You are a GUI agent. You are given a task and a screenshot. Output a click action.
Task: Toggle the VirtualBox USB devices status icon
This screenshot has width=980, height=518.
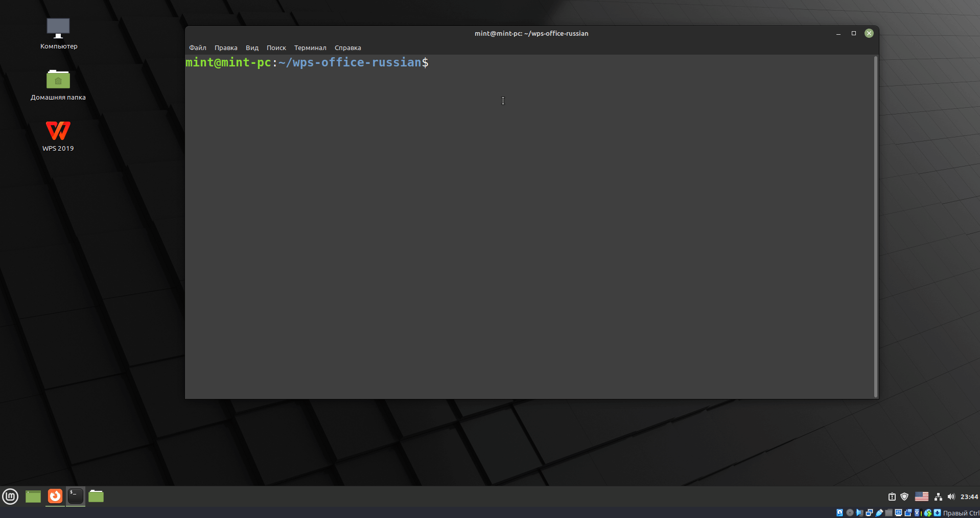[880, 513]
